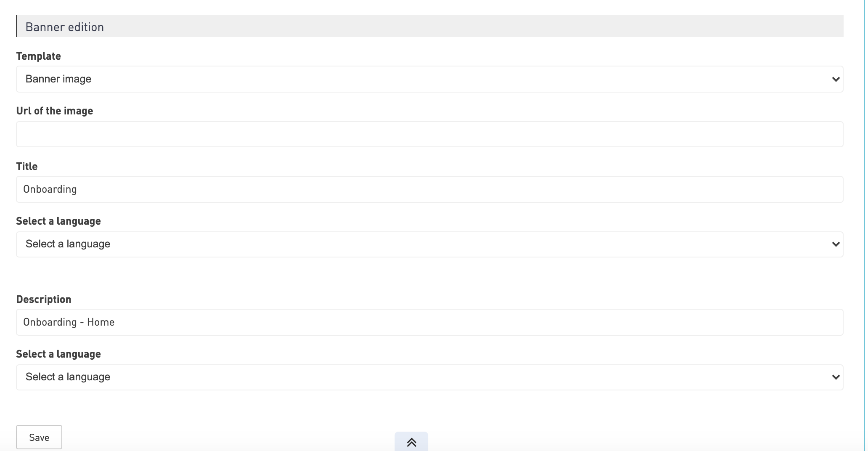
Task: Click the Template dropdown chevron arrow
Action: click(x=836, y=79)
